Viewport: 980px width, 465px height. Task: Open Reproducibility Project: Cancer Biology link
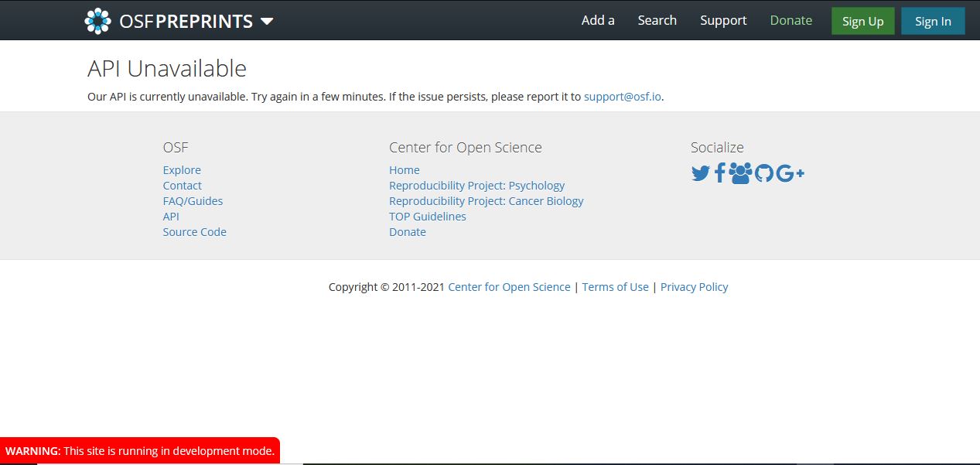click(x=487, y=201)
